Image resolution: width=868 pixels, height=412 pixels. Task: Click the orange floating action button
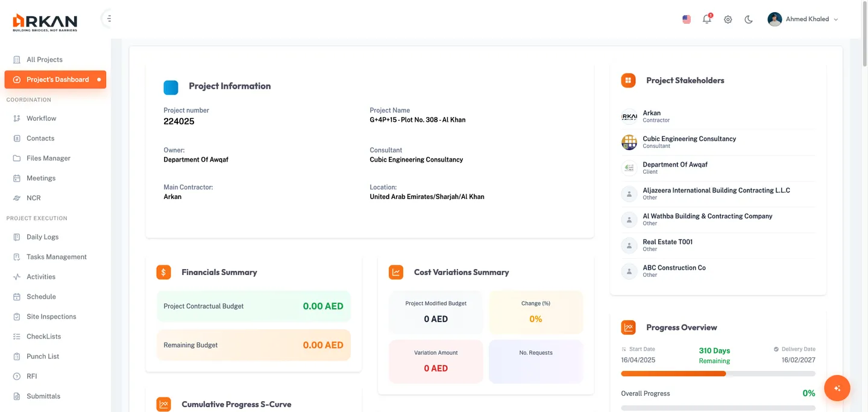pos(837,388)
